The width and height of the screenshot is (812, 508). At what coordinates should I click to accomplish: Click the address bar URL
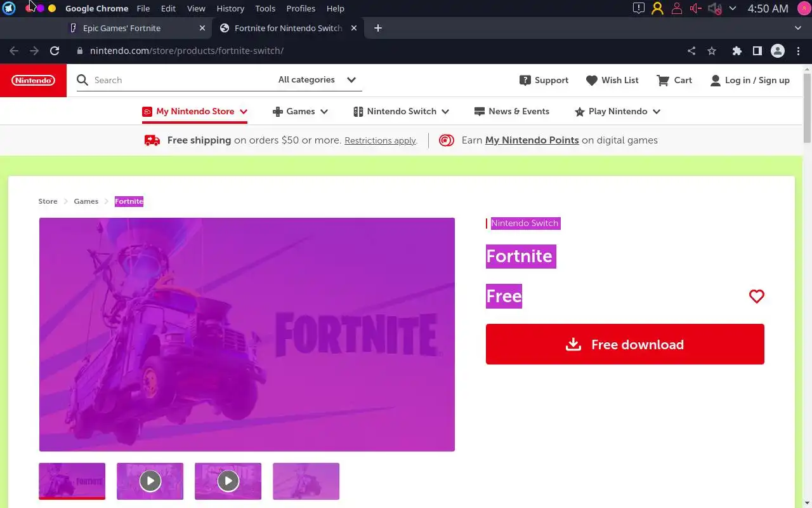187,51
